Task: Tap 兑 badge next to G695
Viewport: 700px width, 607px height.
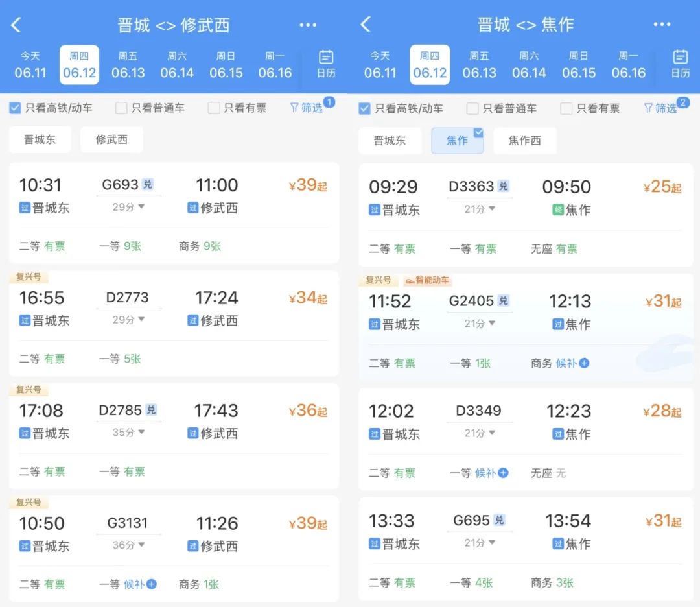Action: click(500, 519)
